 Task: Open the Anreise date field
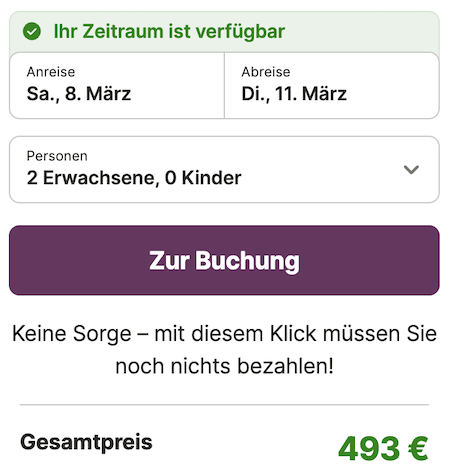117,85
